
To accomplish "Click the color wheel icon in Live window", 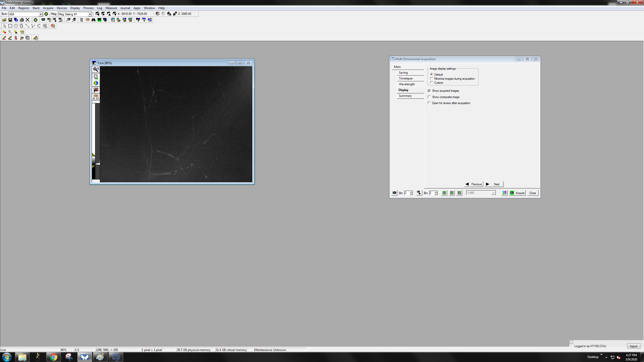I will click(x=96, y=83).
